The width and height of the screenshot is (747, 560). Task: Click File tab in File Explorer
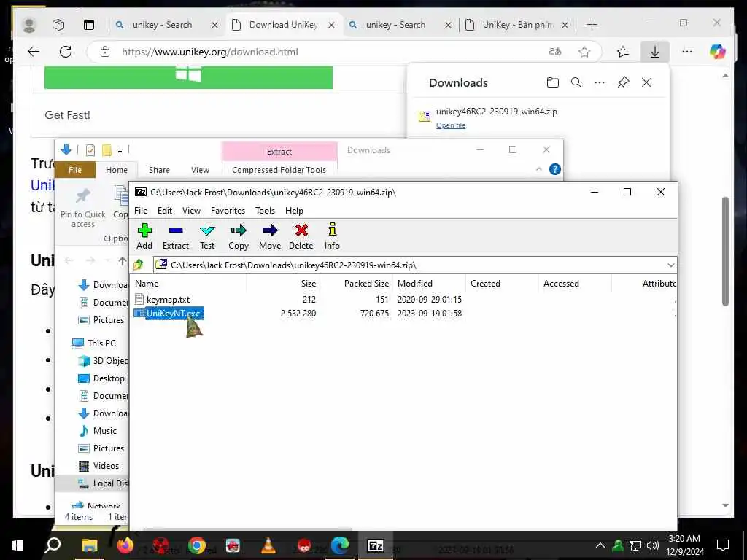pyautogui.click(x=75, y=170)
